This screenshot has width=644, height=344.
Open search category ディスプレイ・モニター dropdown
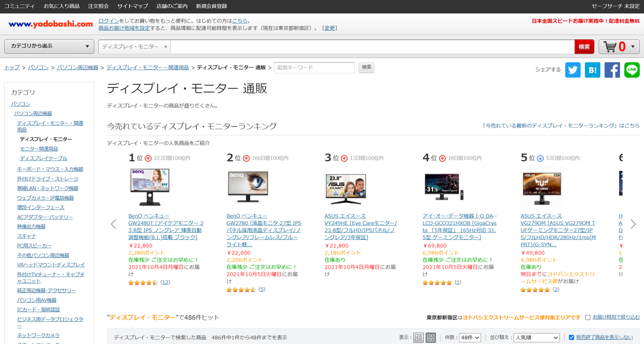click(135, 47)
